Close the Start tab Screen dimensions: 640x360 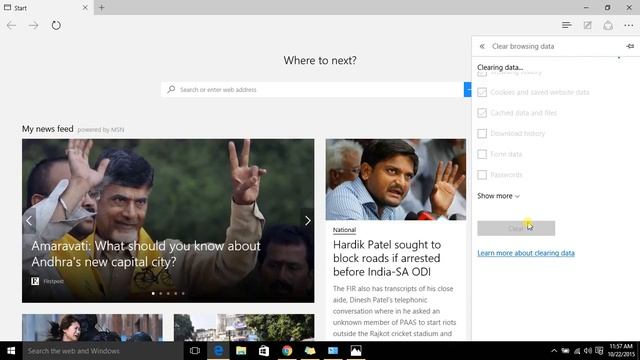click(85, 7)
